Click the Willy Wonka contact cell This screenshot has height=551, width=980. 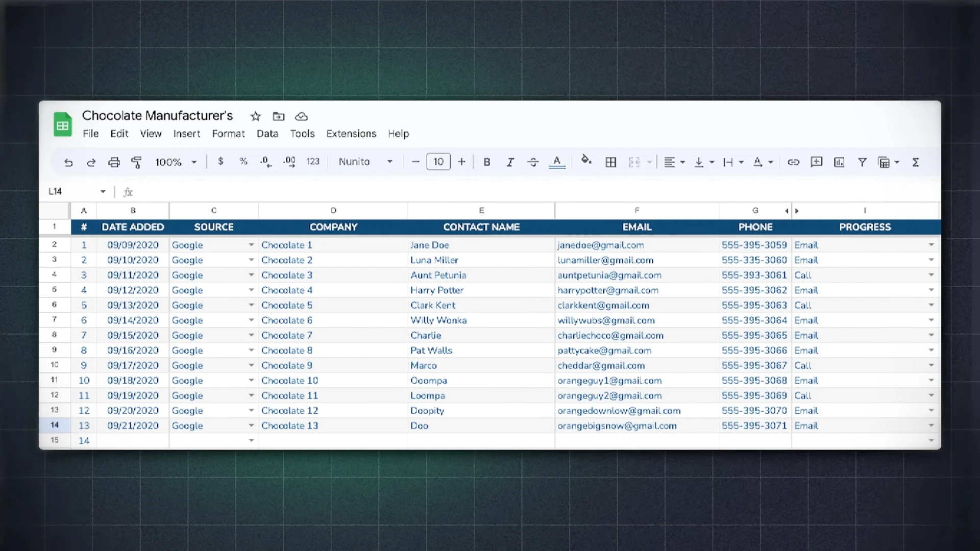[481, 320]
